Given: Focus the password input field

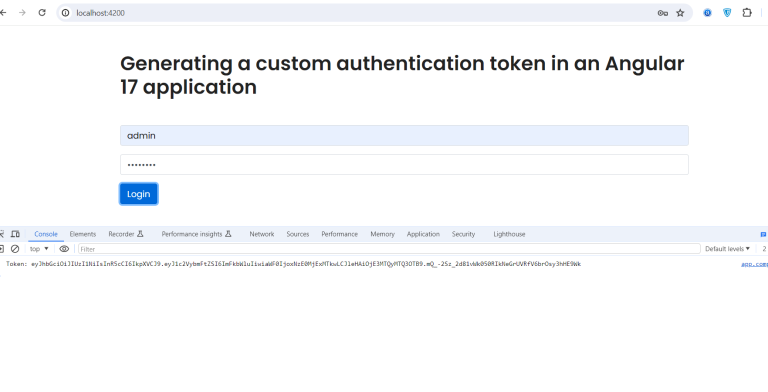Looking at the screenshot, I should pyautogui.click(x=404, y=165).
